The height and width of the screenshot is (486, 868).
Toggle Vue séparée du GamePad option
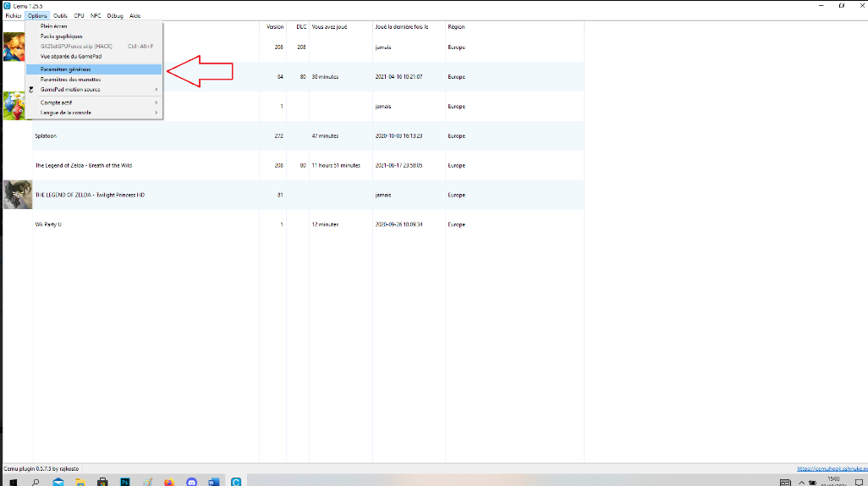coord(93,56)
